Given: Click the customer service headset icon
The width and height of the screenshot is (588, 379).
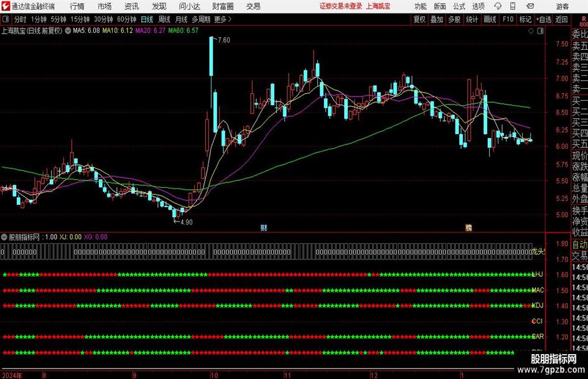Looking at the screenshot, I should (x=498, y=6).
